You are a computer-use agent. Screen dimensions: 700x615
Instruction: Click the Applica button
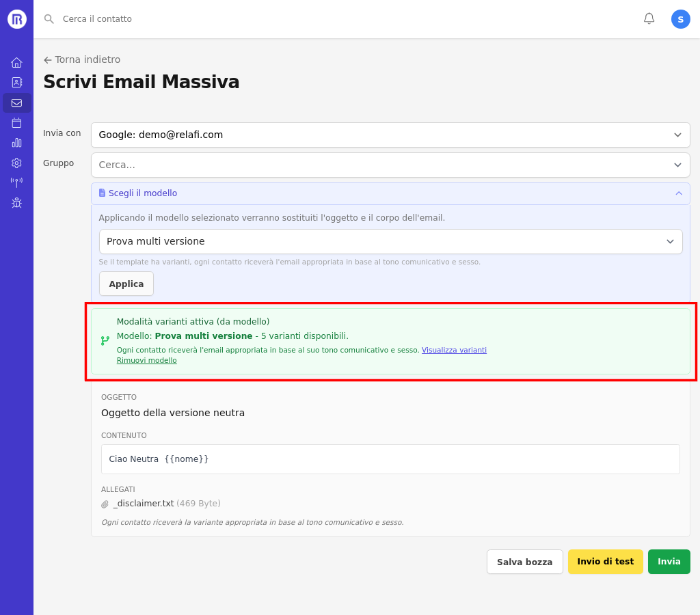pos(126,284)
